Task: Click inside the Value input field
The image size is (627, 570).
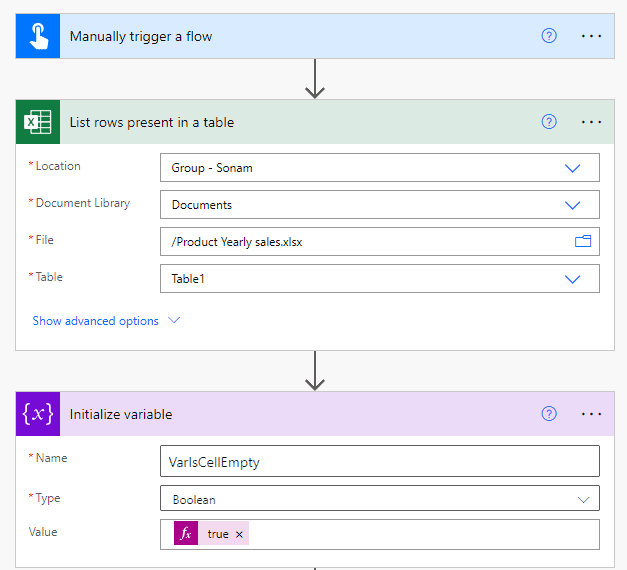Action: click(379, 534)
